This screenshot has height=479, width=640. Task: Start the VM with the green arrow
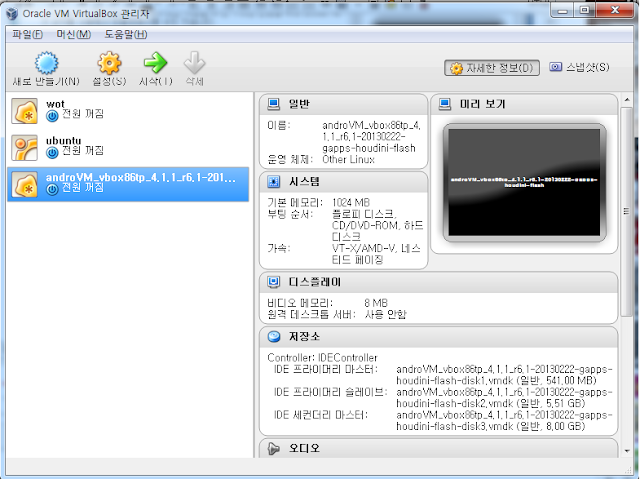coord(155,63)
